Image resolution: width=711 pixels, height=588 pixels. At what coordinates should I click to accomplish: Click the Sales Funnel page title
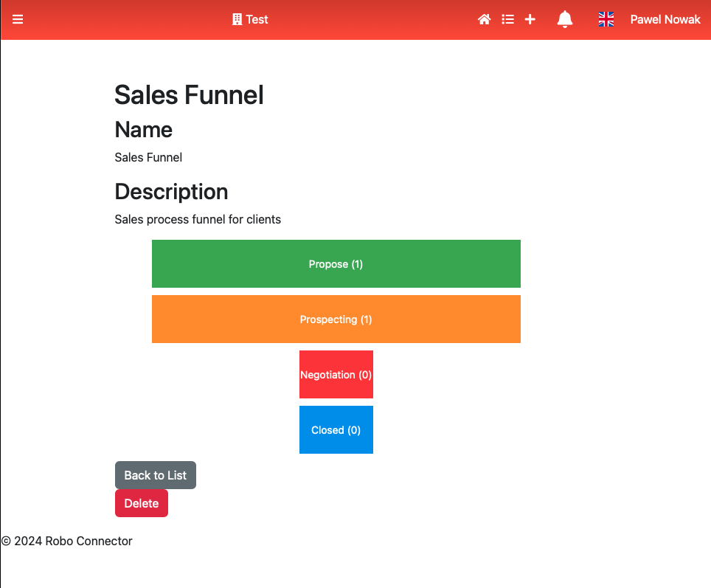(x=189, y=95)
